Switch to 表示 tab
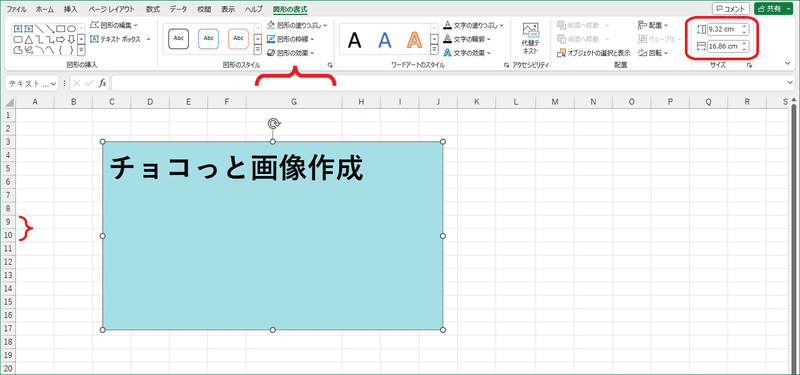This screenshot has height=375, width=800. click(229, 10)
